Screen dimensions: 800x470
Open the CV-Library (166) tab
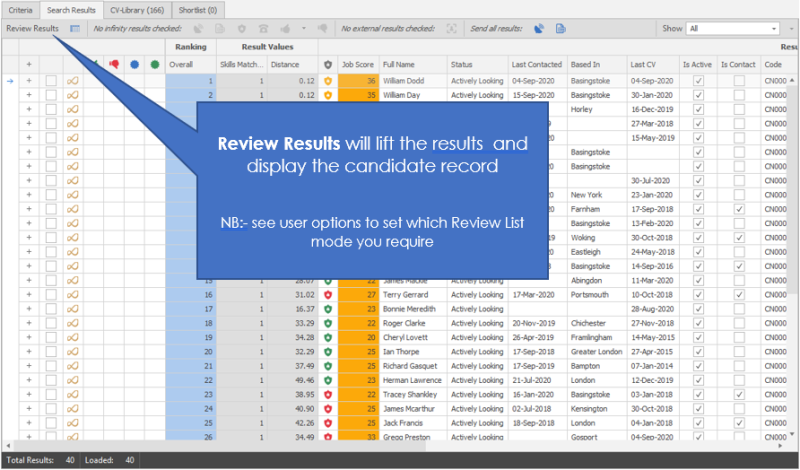point(136,9)
